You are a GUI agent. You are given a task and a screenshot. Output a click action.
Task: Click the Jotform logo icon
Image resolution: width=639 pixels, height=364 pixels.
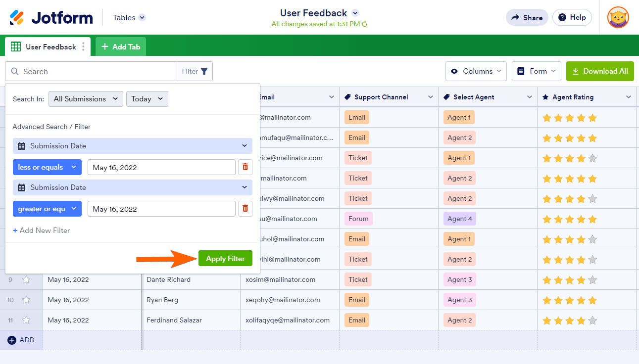[x=17, y=18]
